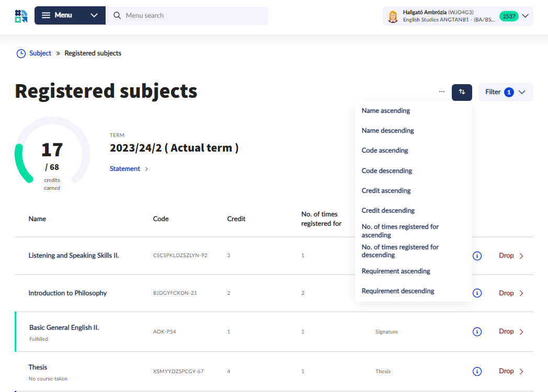The height and width of the screenshot is (392, 548).
Task: Expand the Filter dropdown
Action: point(505,92)
